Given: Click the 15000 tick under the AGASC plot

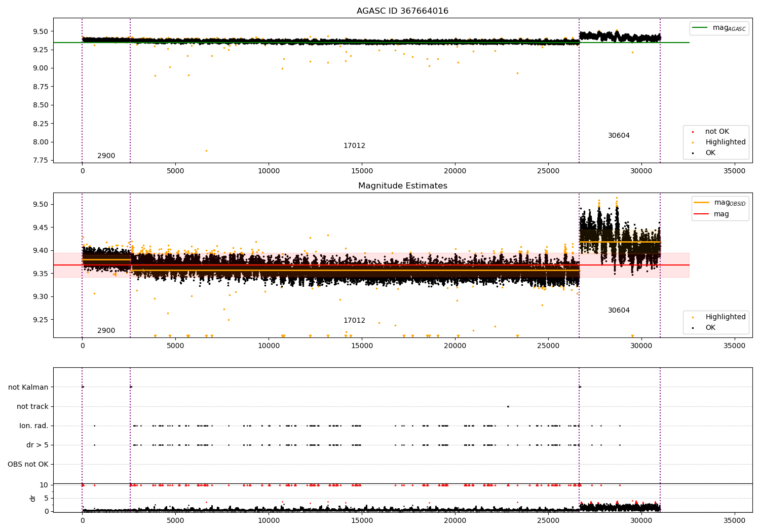Looking at the screenshot, I should 362,171.
